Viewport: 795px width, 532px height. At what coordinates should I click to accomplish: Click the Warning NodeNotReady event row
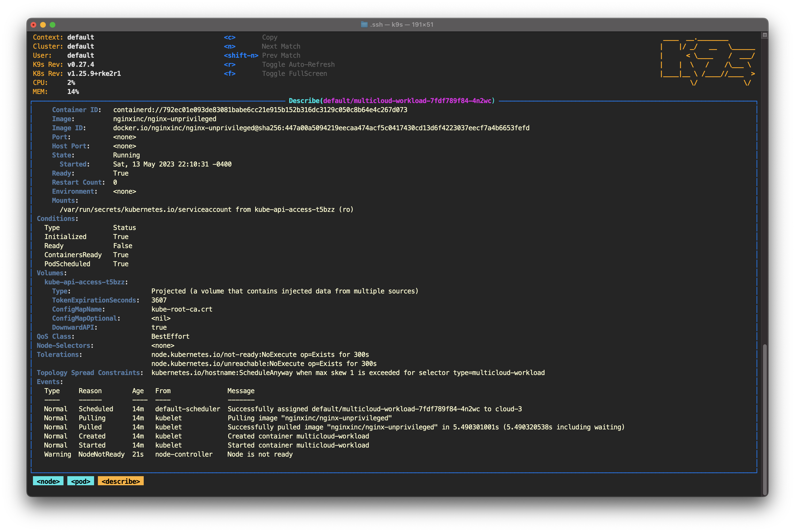(168, 454)
